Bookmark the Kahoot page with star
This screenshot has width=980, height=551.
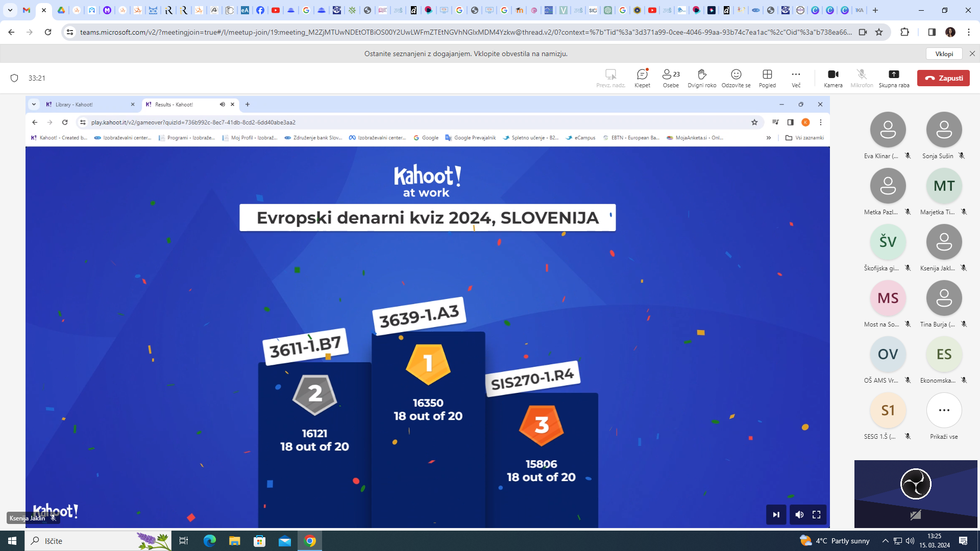[754, 122]
